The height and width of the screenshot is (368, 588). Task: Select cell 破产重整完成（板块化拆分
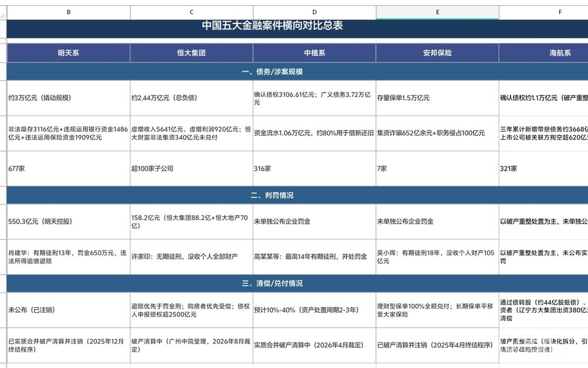click(x=544, y=345)
